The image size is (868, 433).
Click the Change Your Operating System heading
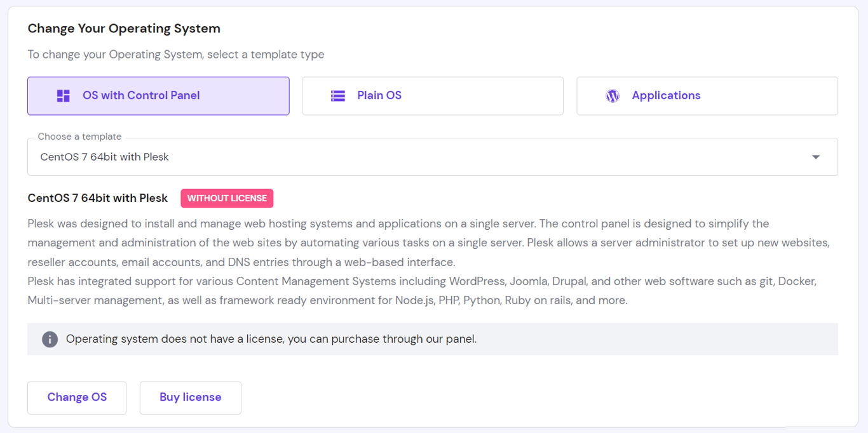coord(125,29)
